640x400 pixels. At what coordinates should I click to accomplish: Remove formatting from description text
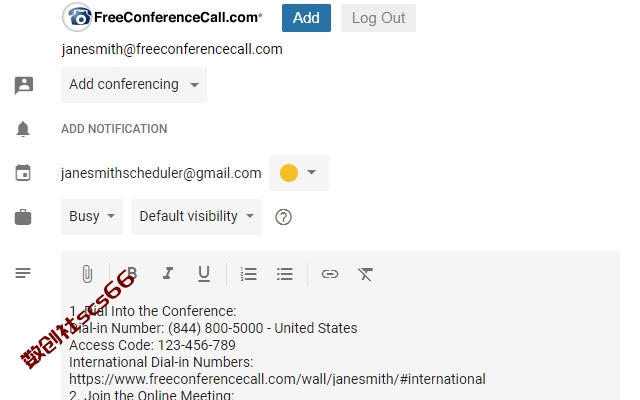point(365,274)
